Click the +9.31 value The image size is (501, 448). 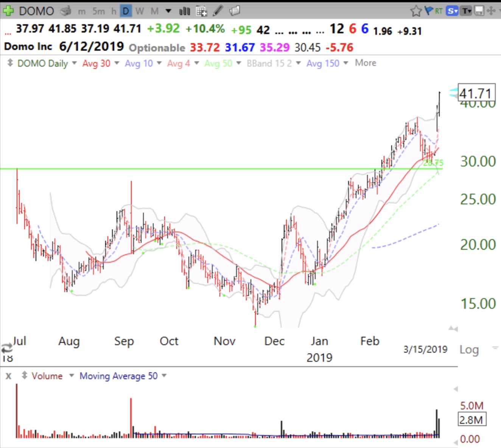point(409,31)
